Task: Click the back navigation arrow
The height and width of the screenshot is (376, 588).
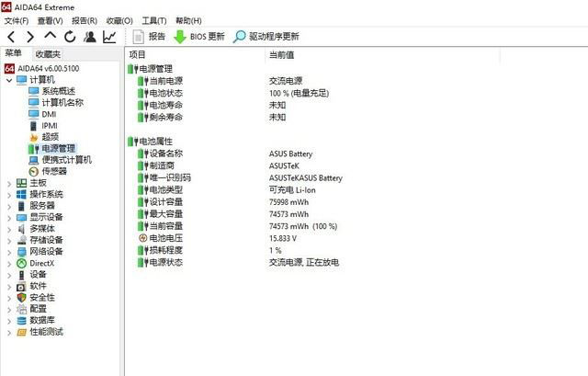Action: click(11, 37)
